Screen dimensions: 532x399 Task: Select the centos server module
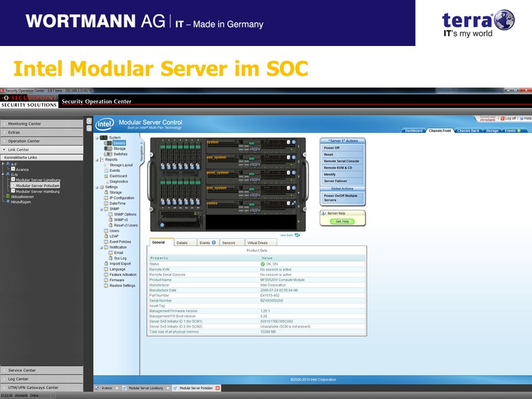tap(252, 207)
